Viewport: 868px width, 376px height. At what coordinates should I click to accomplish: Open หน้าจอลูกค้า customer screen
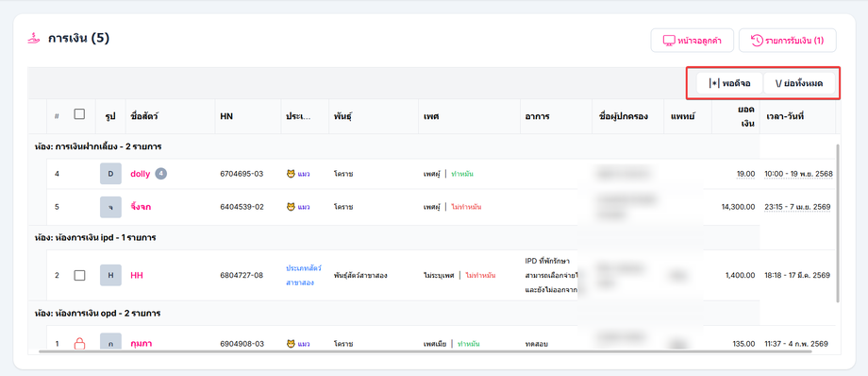[x=692, y=41]
